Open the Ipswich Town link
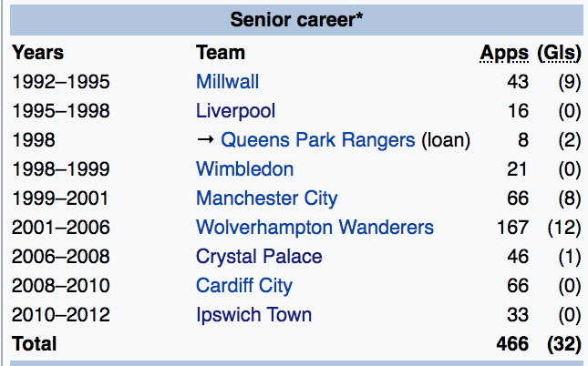This screenshot has width=588, height=366. pos(253,315)
